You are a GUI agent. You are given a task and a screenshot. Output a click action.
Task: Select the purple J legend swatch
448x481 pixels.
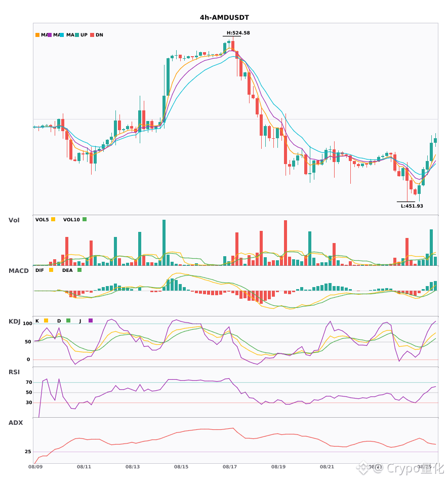pos(91,320)
